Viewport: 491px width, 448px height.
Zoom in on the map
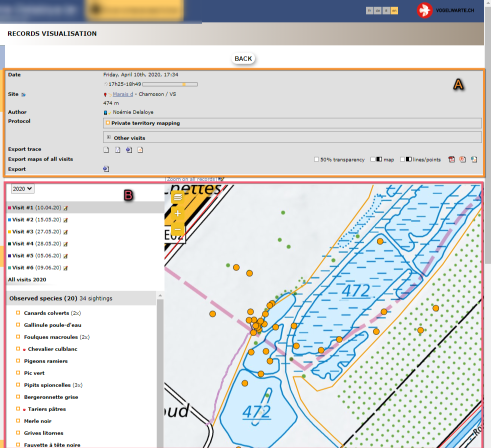click(177, 213)
